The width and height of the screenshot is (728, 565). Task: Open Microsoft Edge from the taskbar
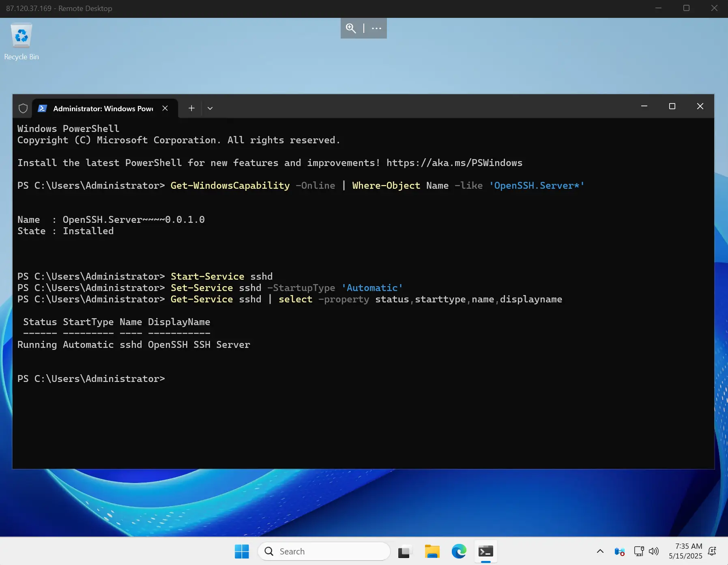(x=459, y=551)
